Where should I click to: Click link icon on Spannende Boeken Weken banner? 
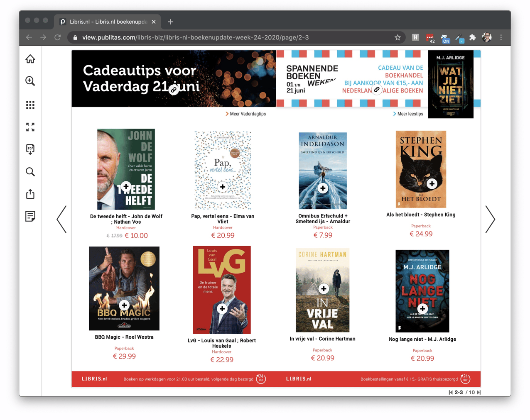pyautogui.click(x=377, y=90)
